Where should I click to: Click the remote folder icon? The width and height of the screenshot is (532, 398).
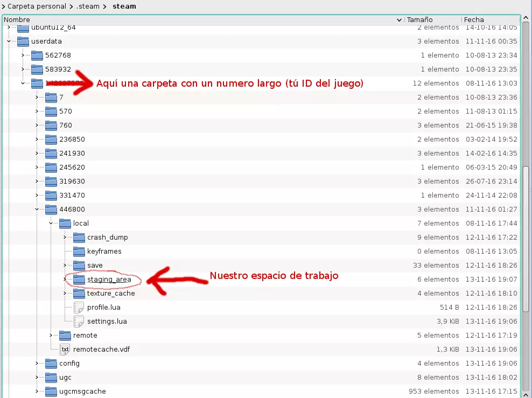(x=65, y=335)
